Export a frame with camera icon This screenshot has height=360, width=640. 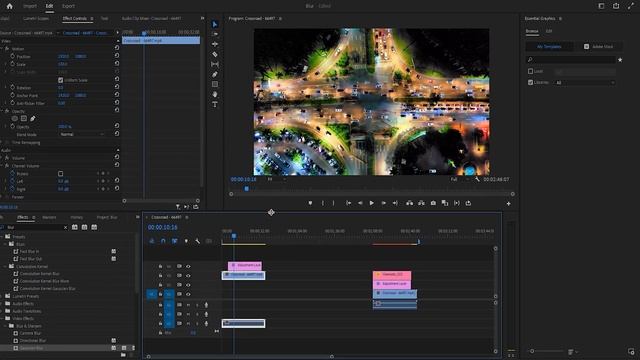pos(433,203)
